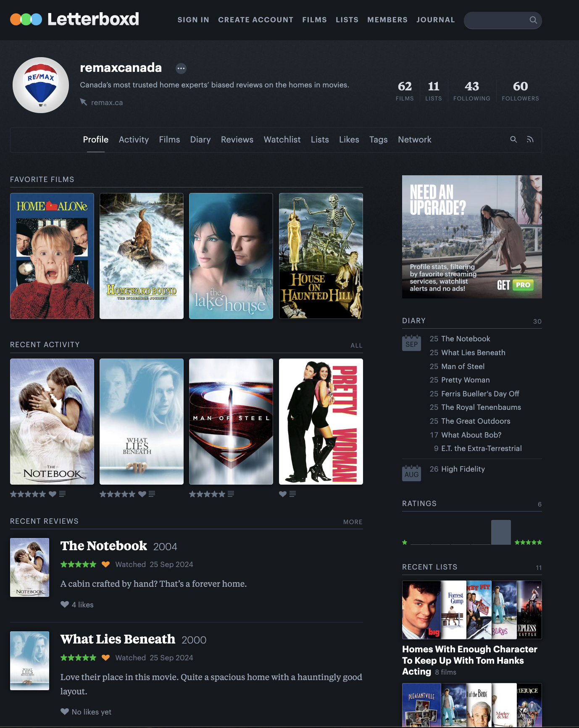Screen dimensions: 579x728
Task: Select the Profile tab
Action: pyautogui.click(x=96, y=140)
